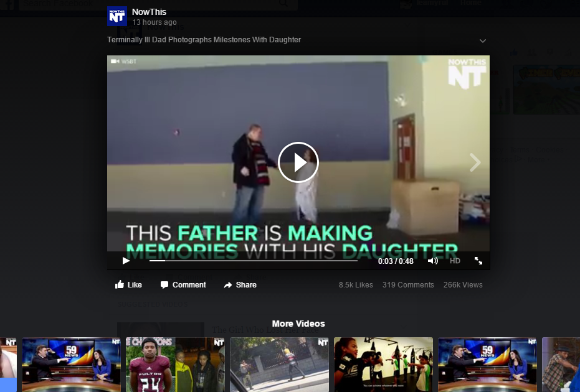Click the Comment button

tap(183, 285)
